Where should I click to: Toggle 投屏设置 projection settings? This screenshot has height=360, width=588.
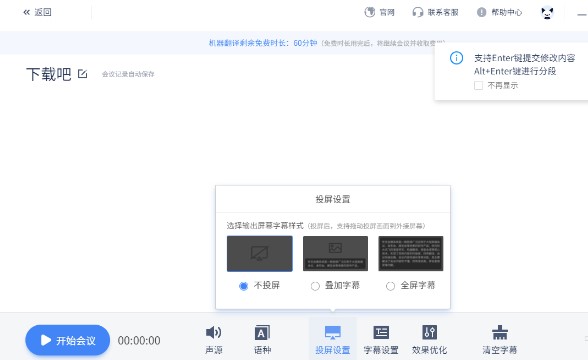click(x=333, y=339)
